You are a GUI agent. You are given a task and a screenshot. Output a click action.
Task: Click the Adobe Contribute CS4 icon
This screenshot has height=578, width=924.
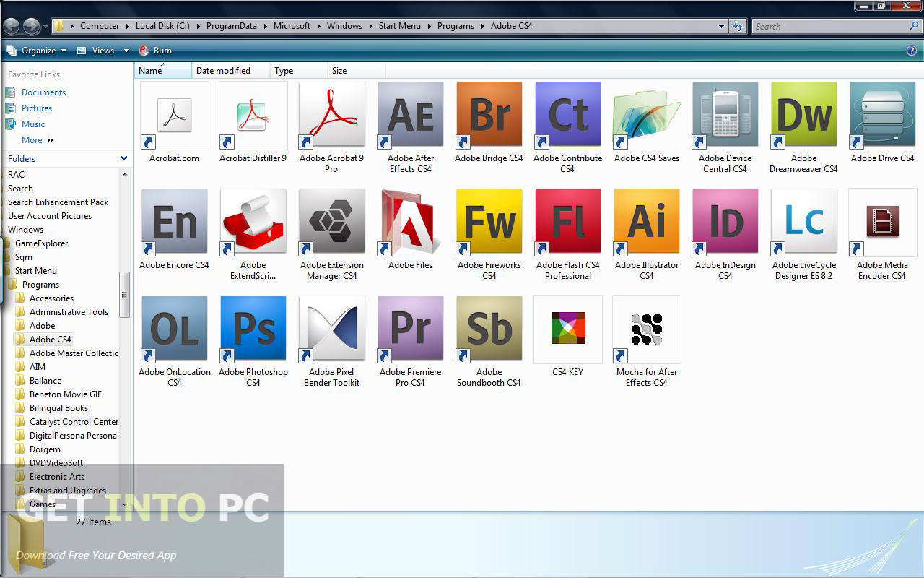[x=567, y=116]
